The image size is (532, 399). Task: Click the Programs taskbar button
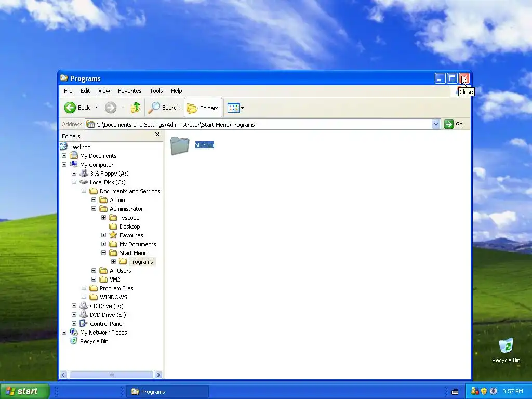click(x=167, y=392)
